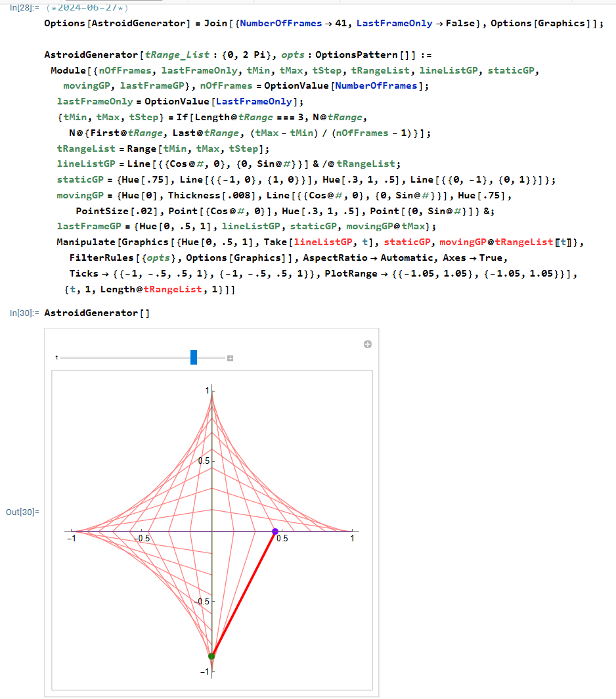Select the In[30]:= cell label
Viewport: 616px width, 699px height.
click(24, 313)
